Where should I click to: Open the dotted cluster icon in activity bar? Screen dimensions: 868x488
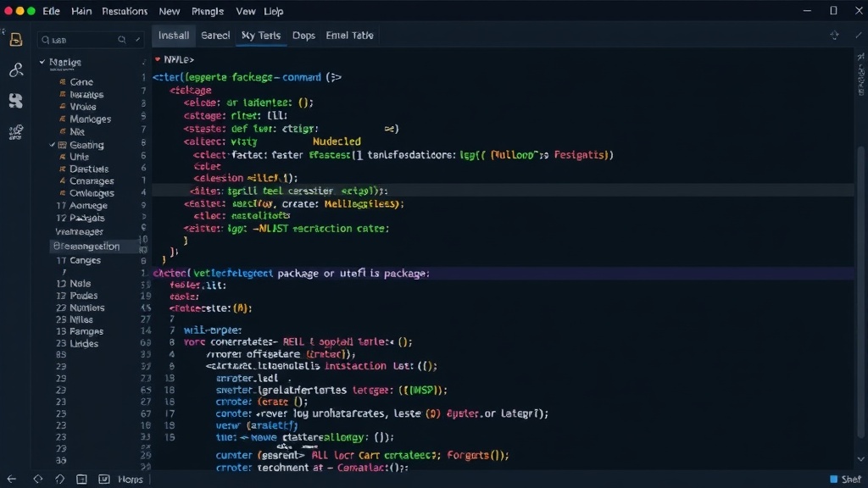click(16, 131)
